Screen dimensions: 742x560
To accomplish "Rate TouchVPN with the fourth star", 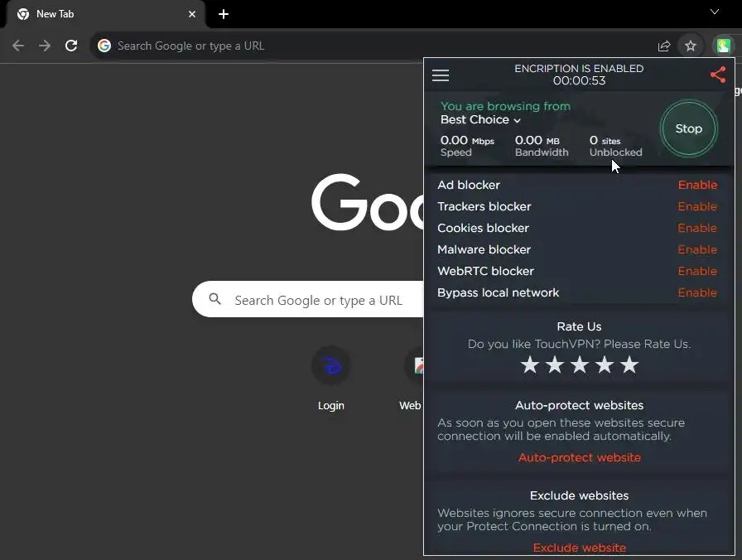I will pos(605,365).
